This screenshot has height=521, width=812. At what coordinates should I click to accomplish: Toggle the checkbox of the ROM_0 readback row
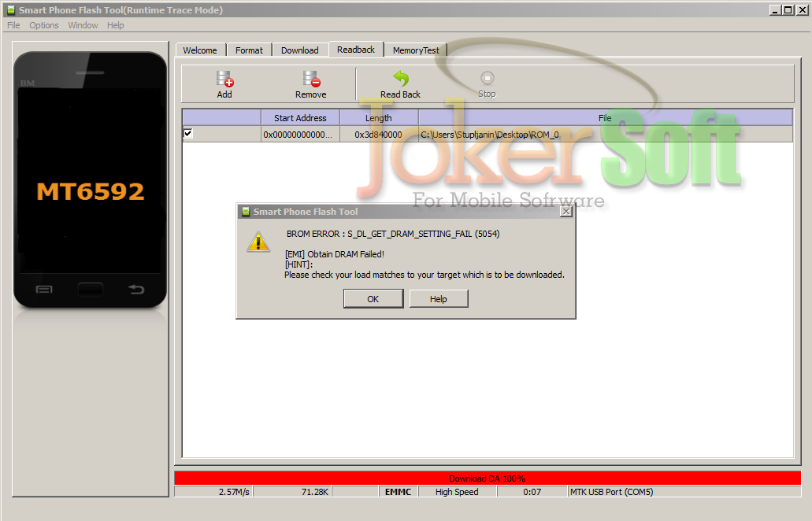click(x=188, y=134)
